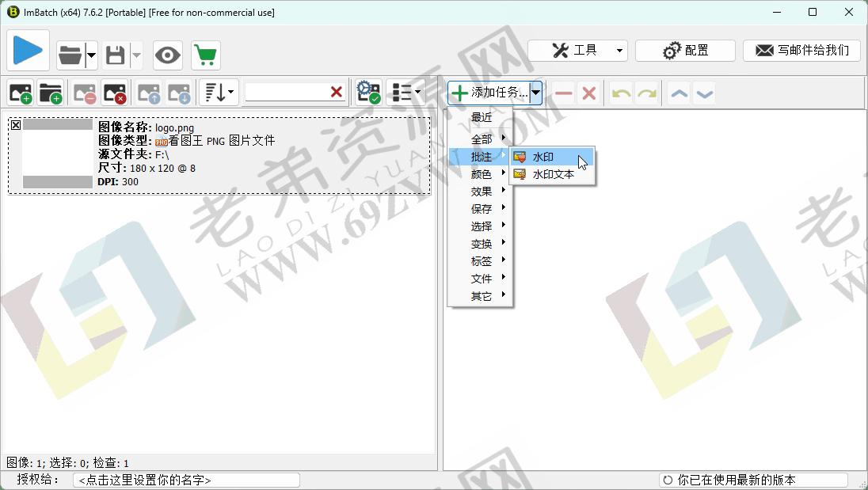Choose the 水印文本 watermark text task
The width and height of the screenshot is (868, 490).
coord(552,174)
